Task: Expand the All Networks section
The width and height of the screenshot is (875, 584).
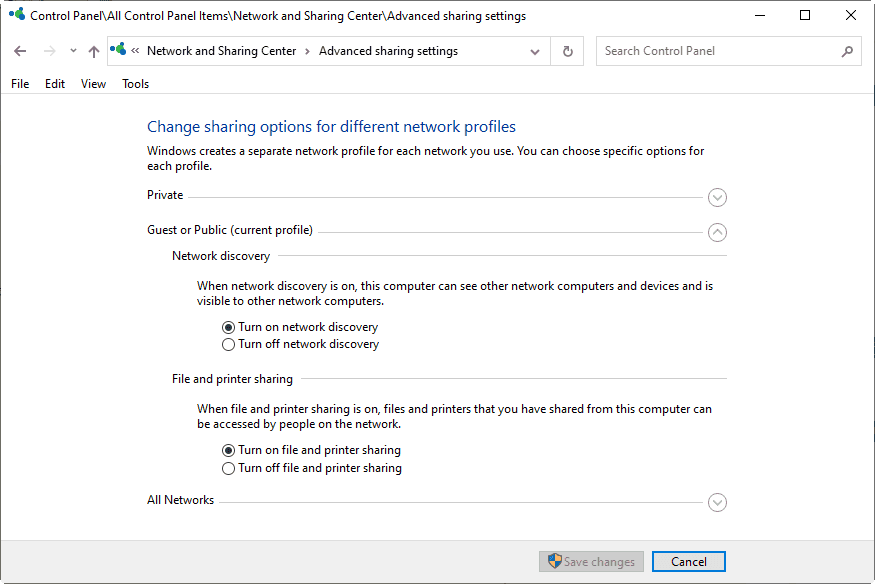Action: [x=717, y=502]
